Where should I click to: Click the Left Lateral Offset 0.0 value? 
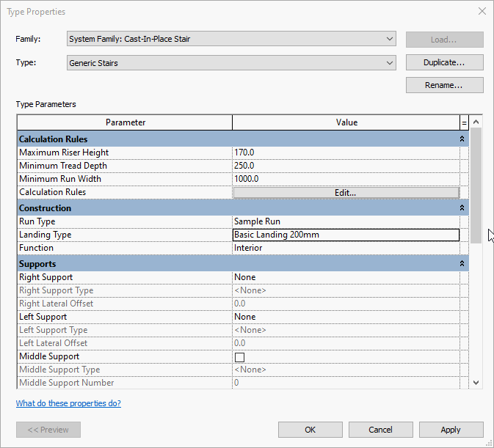346,343
